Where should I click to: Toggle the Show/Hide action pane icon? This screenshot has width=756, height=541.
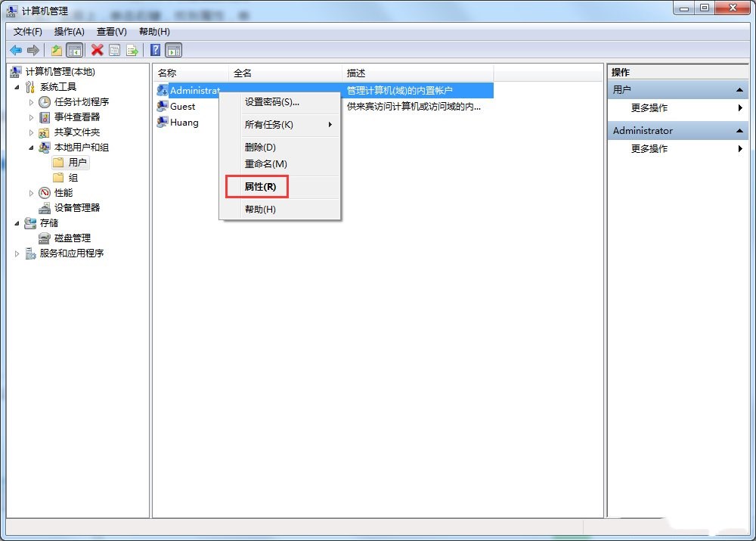pos(174,50)
